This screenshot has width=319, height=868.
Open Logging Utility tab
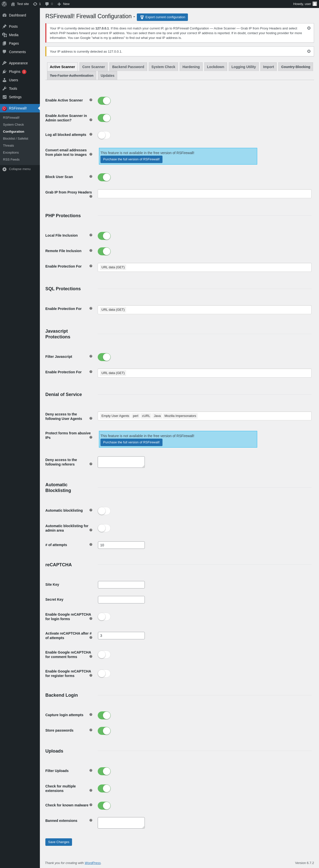click(x=243, y=67)
